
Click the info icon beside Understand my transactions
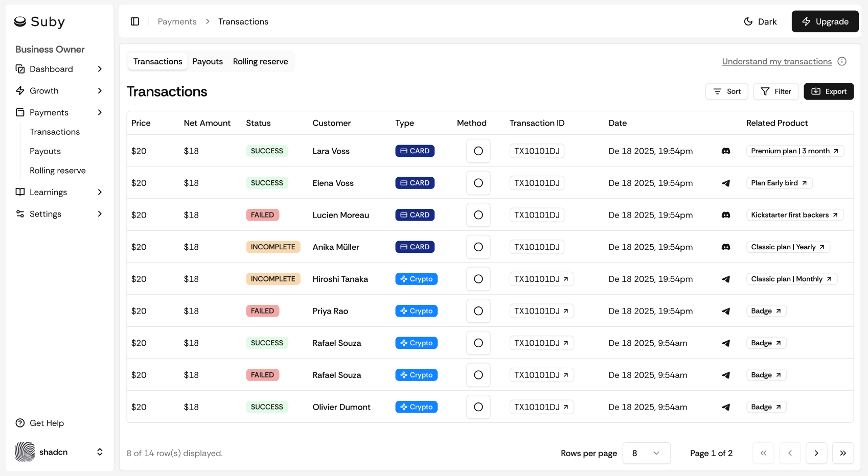pyautogui.click(x=842, y=61)
